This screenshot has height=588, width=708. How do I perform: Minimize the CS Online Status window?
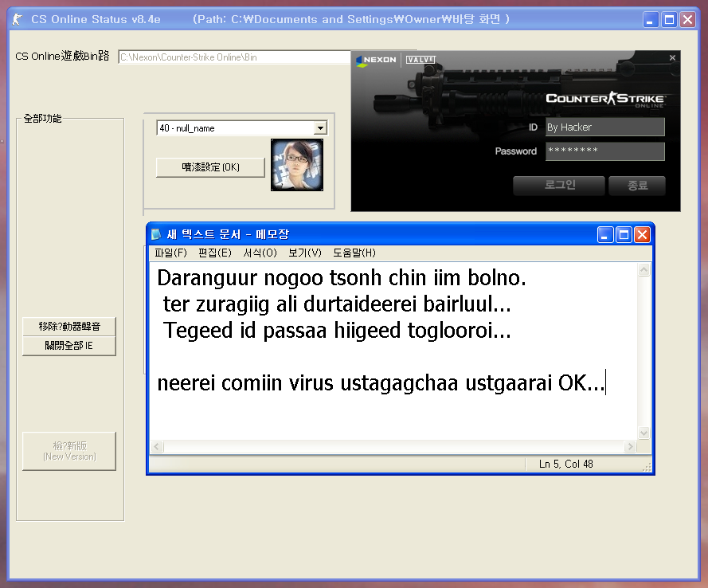(651, 20)
